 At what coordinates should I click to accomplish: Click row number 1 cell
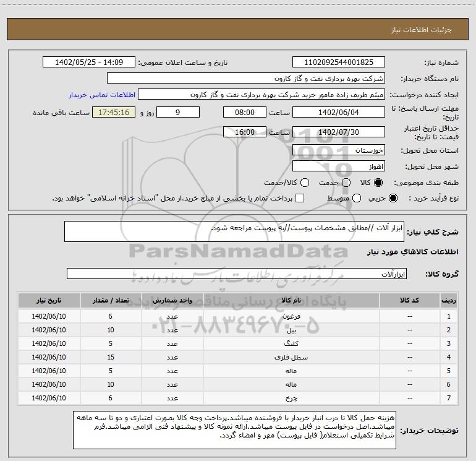click(449, 316)
